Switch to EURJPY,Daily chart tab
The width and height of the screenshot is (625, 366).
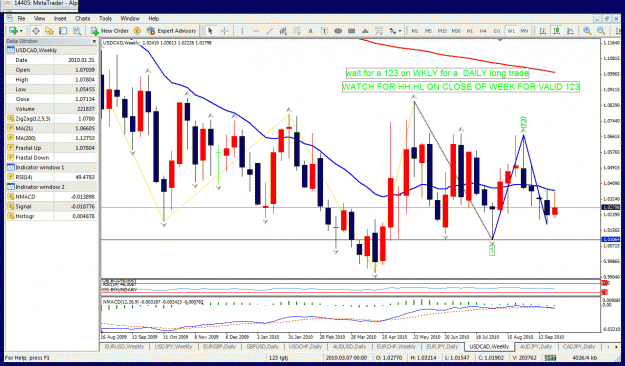(442, 346)
